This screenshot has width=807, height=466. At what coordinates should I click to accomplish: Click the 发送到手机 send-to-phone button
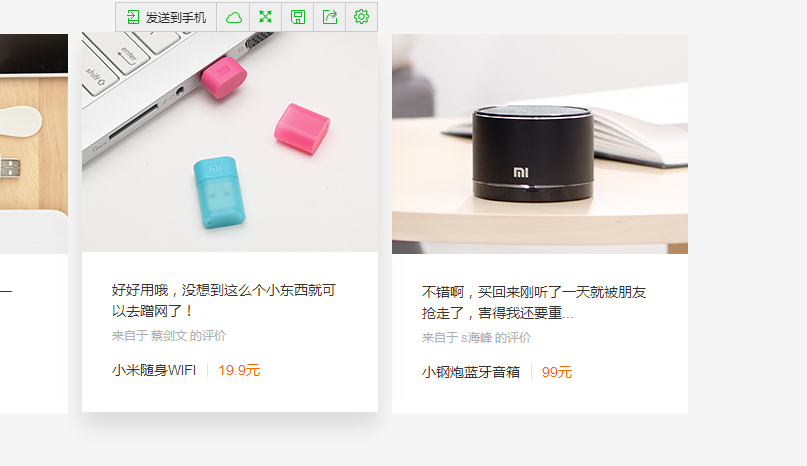click(x=166, y=17)
